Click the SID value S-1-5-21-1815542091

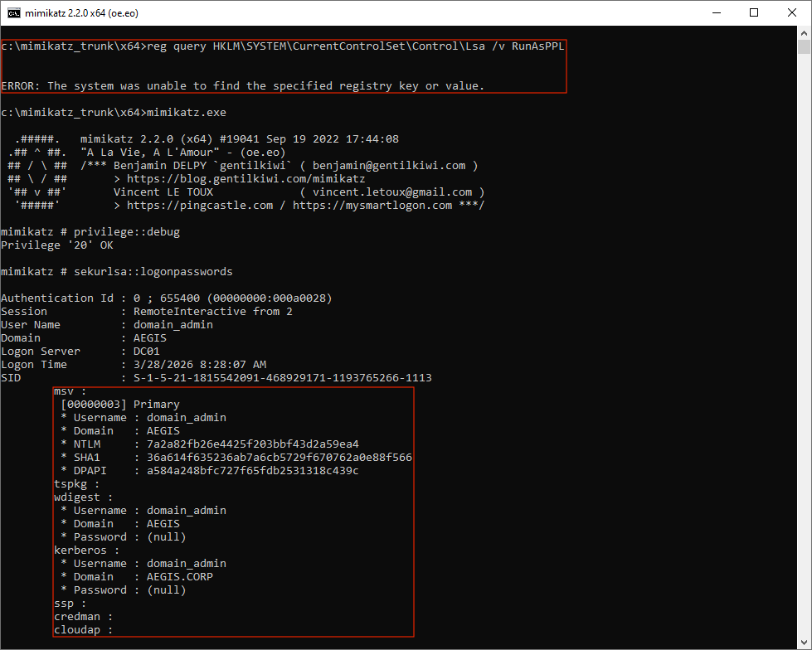coord(283,378)
